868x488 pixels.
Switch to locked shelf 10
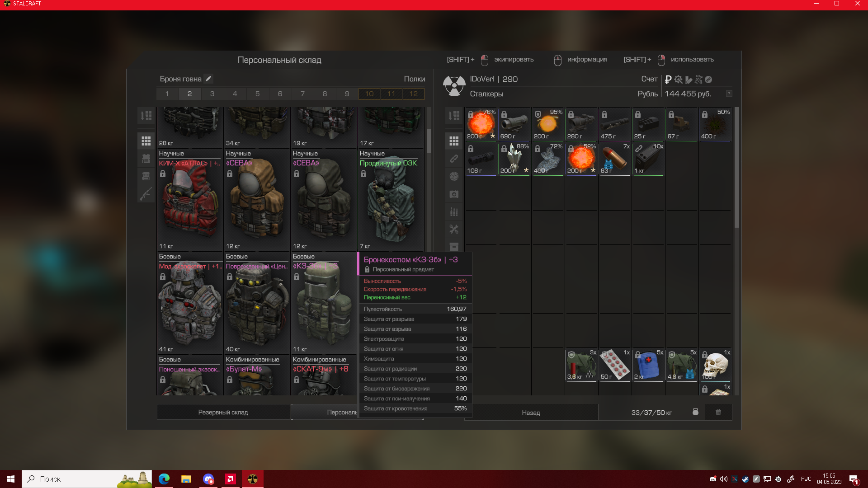pyautogui.click(x=369, y=94)
